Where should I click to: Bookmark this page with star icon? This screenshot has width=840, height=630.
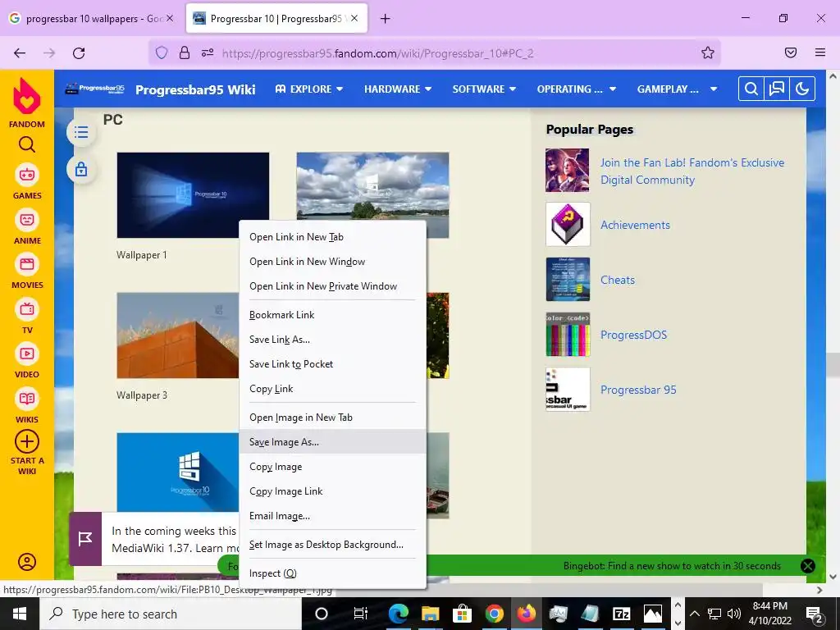(x=708, y=52)
